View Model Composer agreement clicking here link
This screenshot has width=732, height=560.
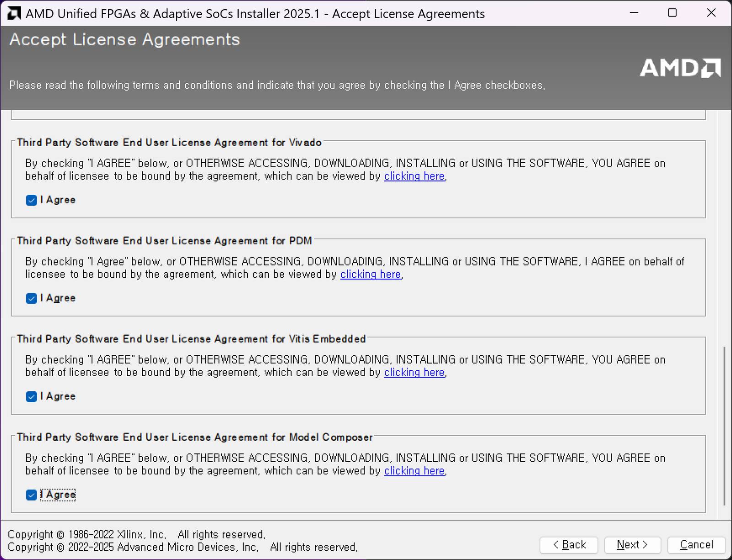[414, 471]
